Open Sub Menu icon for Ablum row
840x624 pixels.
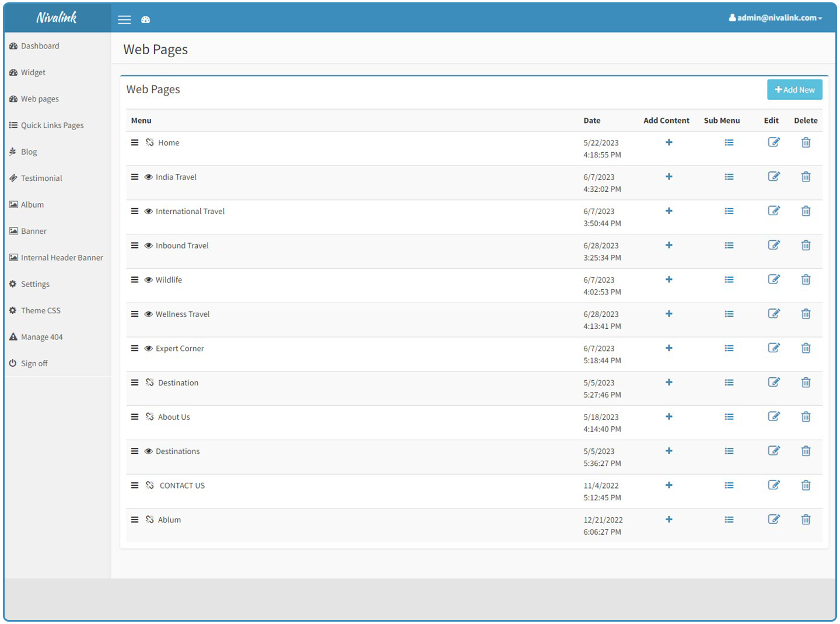tap(729, 520)
